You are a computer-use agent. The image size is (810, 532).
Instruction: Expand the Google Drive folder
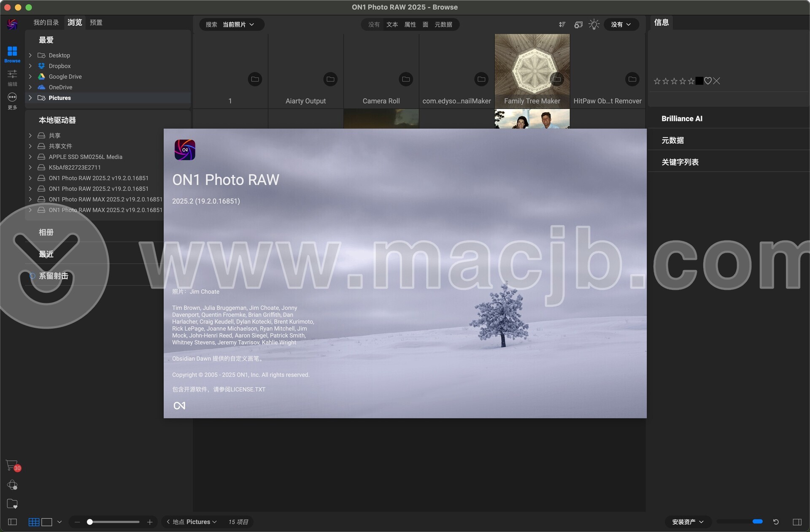point(30,76)
